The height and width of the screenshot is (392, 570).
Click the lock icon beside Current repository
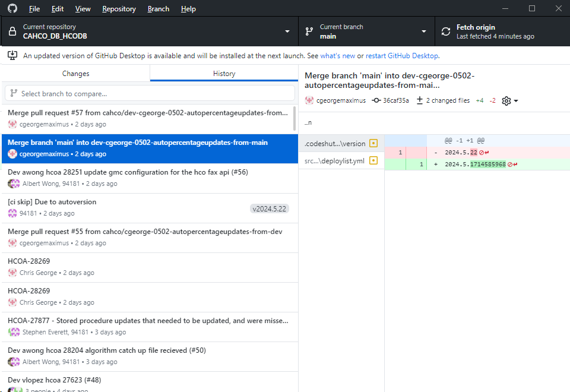(x=12, y=31)
